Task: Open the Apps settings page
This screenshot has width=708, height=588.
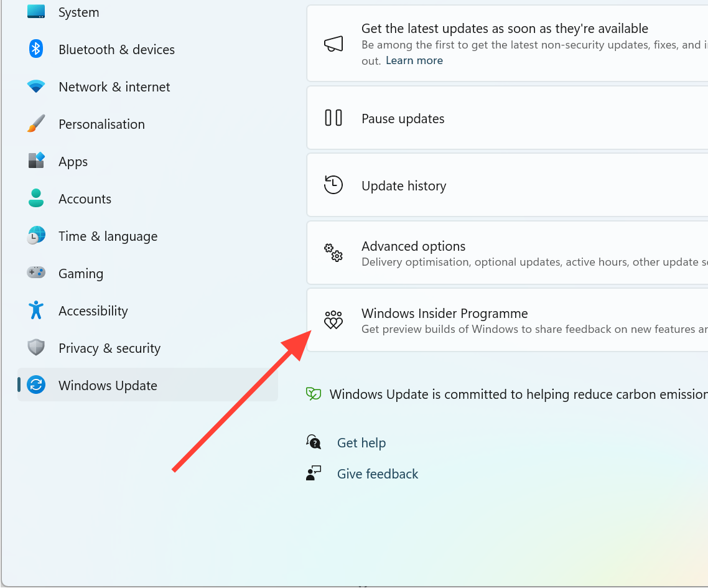Action: pos(147,162)
